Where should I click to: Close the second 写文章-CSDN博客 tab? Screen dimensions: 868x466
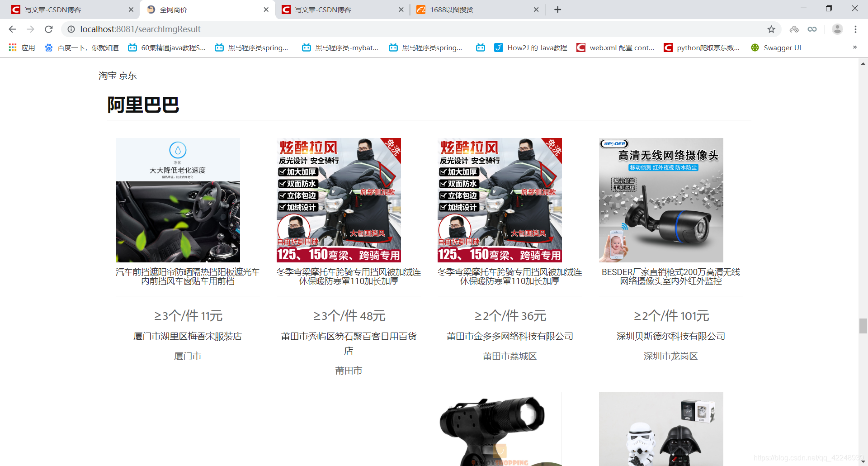[x=401, y=10]
